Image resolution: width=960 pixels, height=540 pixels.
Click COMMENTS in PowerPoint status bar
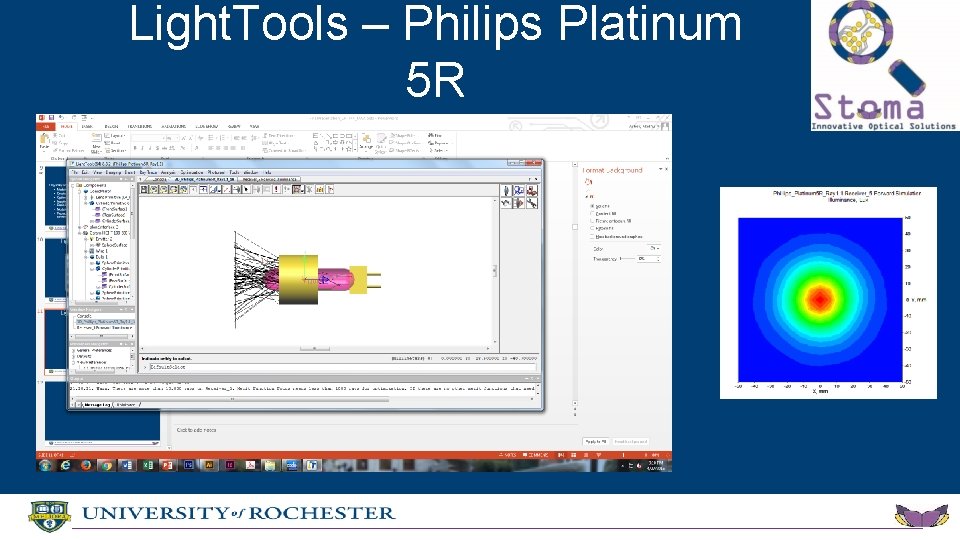[x=536, y=455]
